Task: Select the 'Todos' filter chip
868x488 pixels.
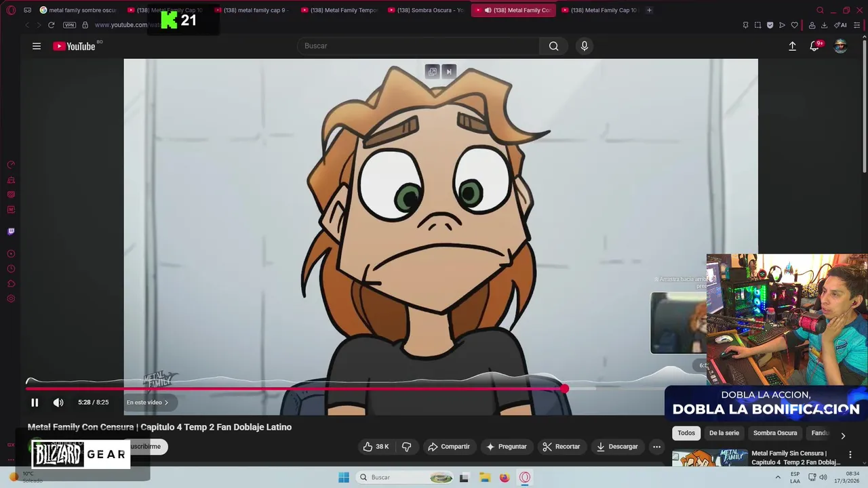Action: coord(686,433)
